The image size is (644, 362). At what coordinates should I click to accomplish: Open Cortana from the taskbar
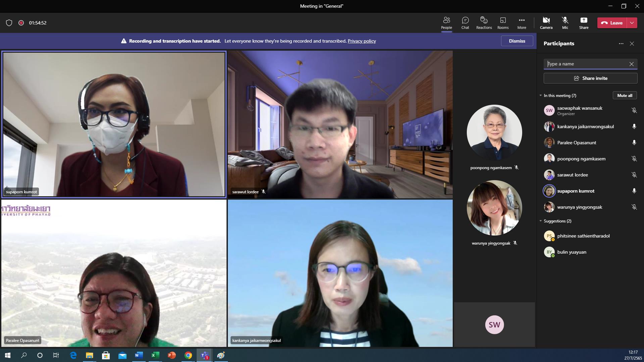tap(40, 355)
